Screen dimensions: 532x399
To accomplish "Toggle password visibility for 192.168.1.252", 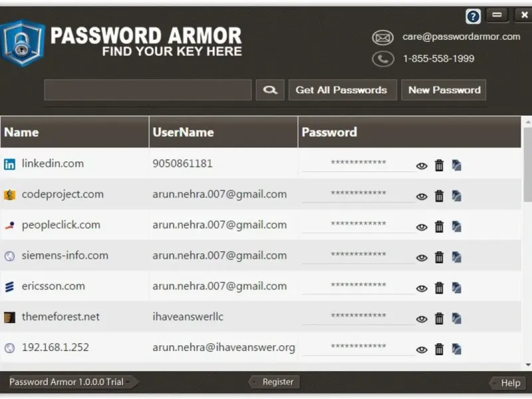I will point(422,350).
